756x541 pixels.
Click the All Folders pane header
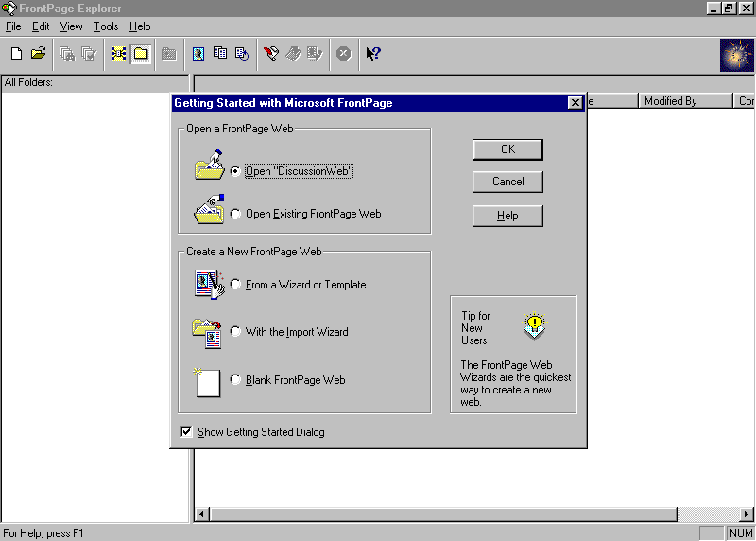(95, 82)
